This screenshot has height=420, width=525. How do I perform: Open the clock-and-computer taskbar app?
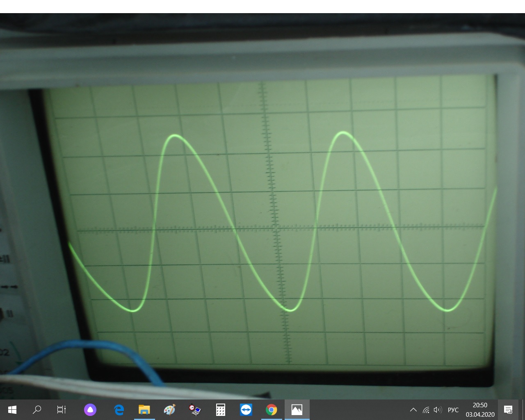click(x=195, y=409)
